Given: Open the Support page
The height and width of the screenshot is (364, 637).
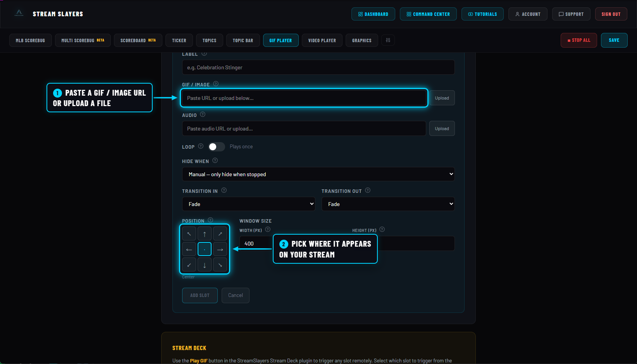Looking at the screenshot, I should 571,14.
